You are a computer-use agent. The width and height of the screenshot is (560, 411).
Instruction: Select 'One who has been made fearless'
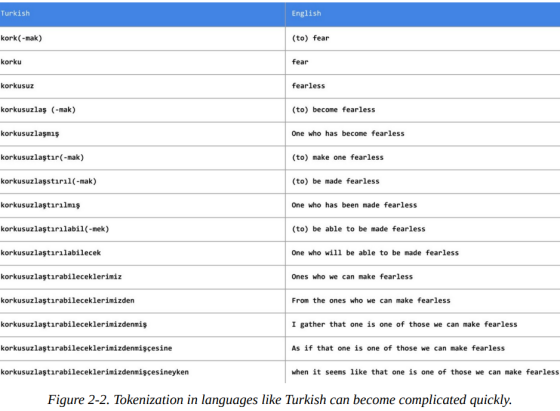coord(354,205)
